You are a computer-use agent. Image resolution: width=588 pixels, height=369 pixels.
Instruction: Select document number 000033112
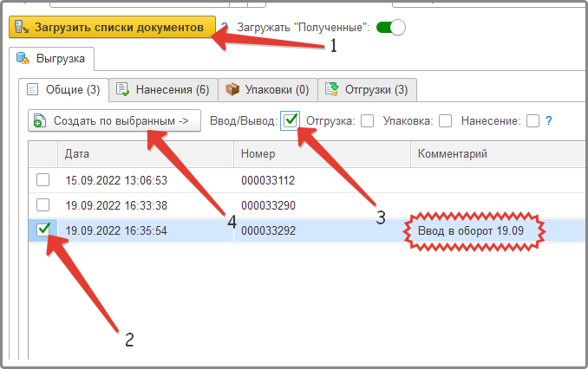(x=268, y=180)
